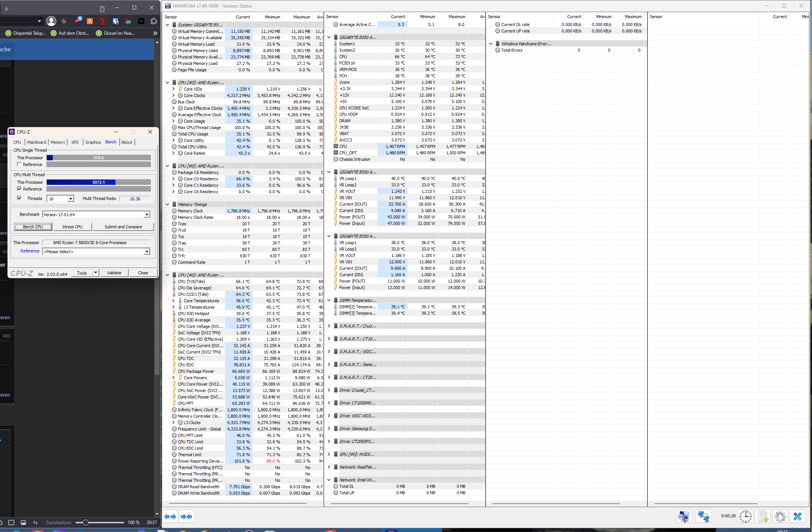Open the remote center network-monitors icon
The image size is (812, 532).
coord(703,516)
